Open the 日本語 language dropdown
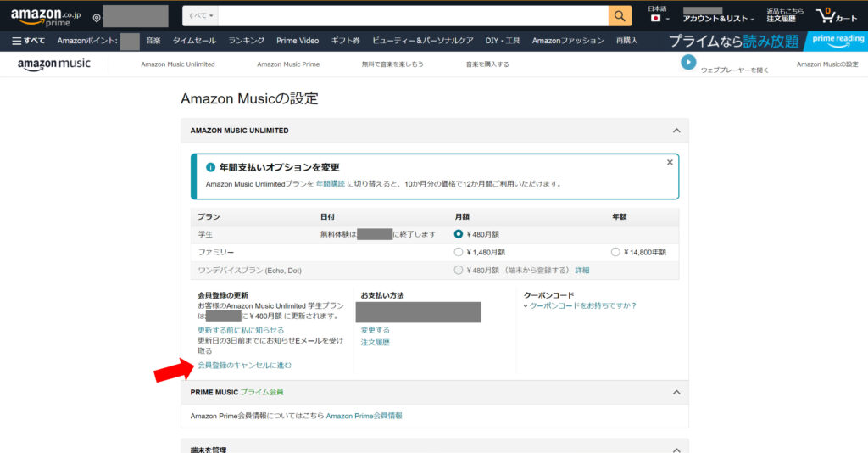This screenshot has height=453, width=868. 658,14
